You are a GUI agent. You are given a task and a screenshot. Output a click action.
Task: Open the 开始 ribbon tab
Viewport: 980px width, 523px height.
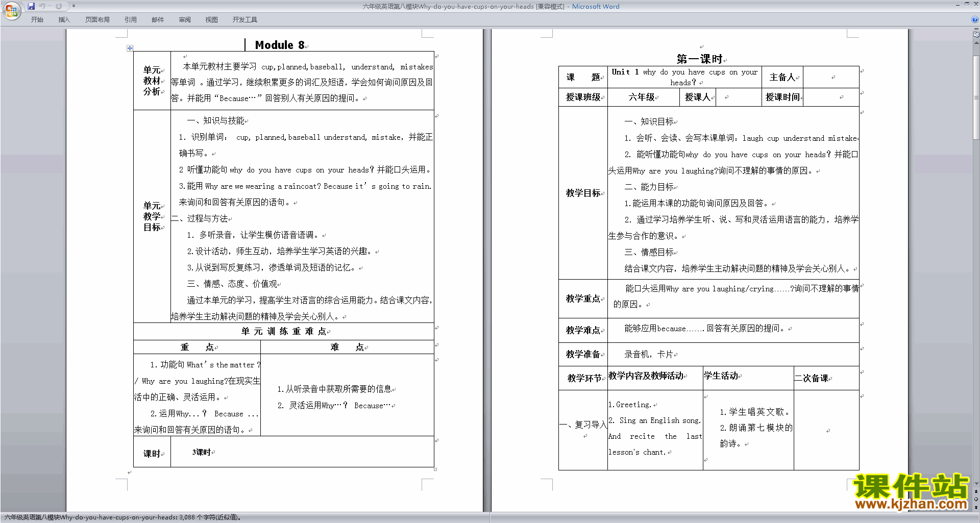click(x=37, y=19)
